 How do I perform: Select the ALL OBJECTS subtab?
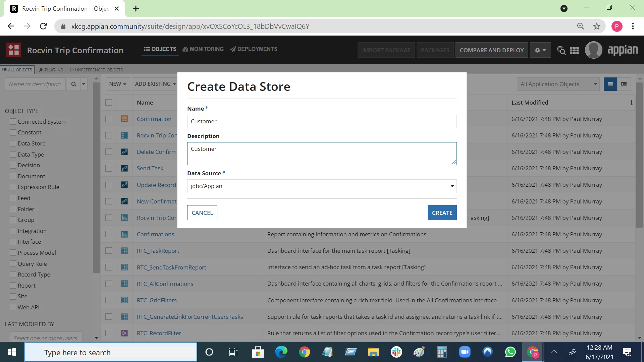tap(17, 70)
